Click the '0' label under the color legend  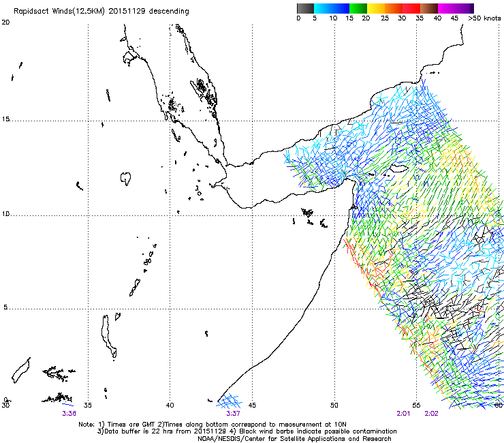298,18
